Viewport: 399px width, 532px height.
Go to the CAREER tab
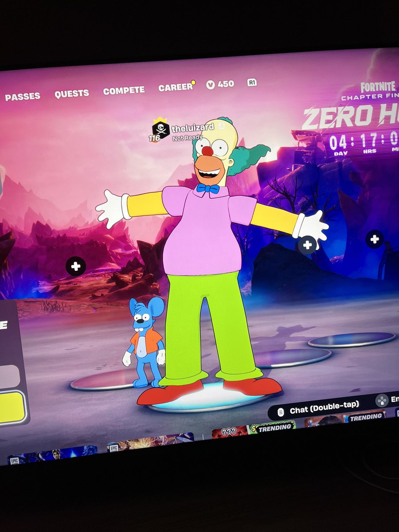(x=176, y=87)
